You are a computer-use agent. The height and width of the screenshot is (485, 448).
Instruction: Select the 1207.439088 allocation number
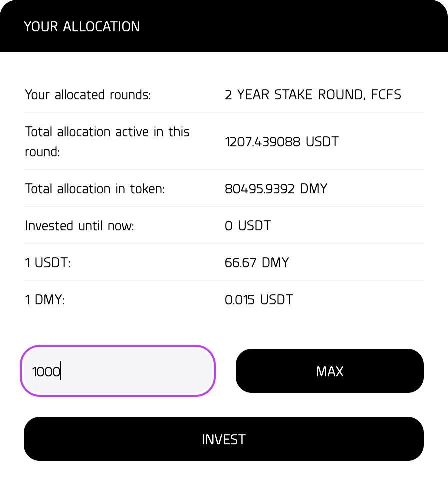pos(263,142)
